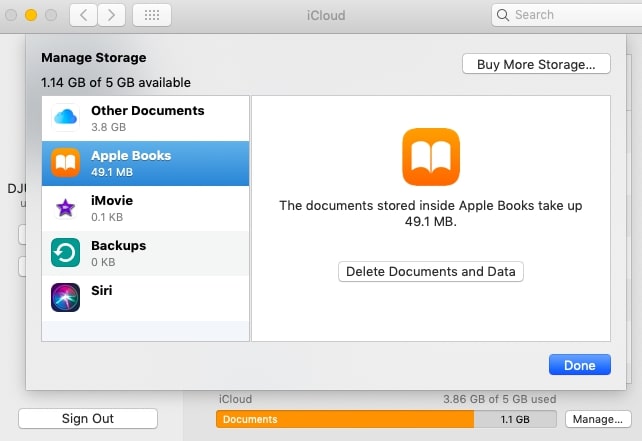Click the orange Documents storage bar segment
This screenshot has height=441, width=642.
click(x=345, y=419)
